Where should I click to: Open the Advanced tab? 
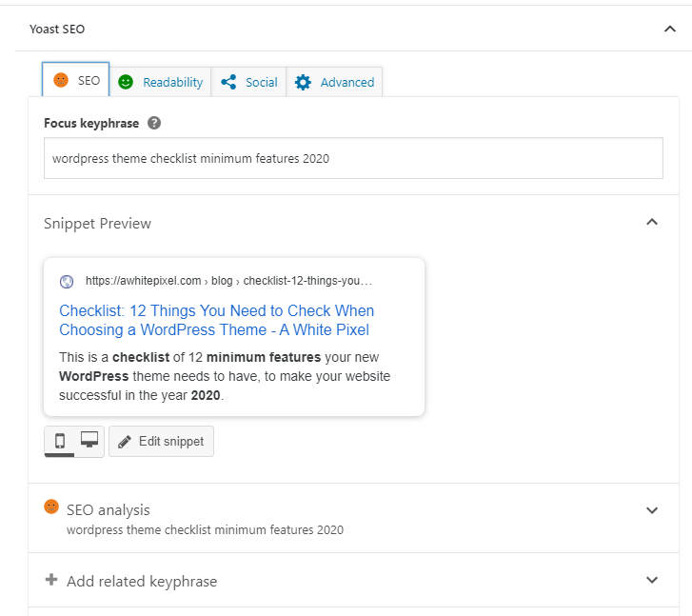tap(334, 82)
